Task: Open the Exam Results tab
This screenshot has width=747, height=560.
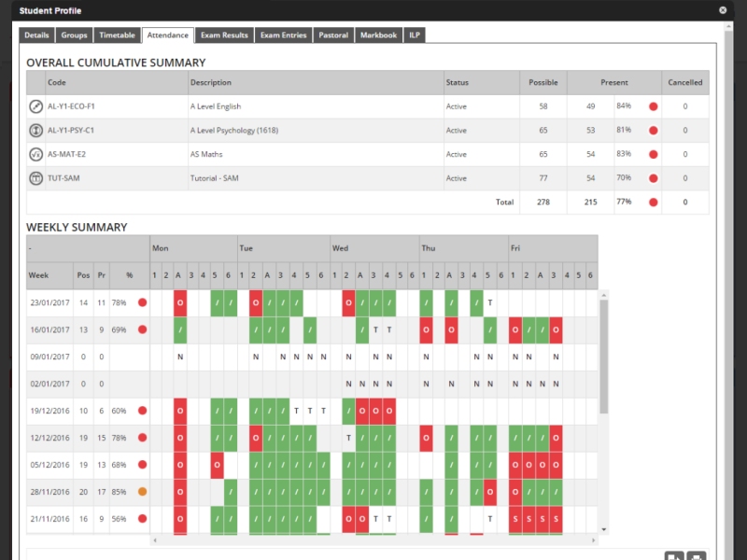Action: 224,35
